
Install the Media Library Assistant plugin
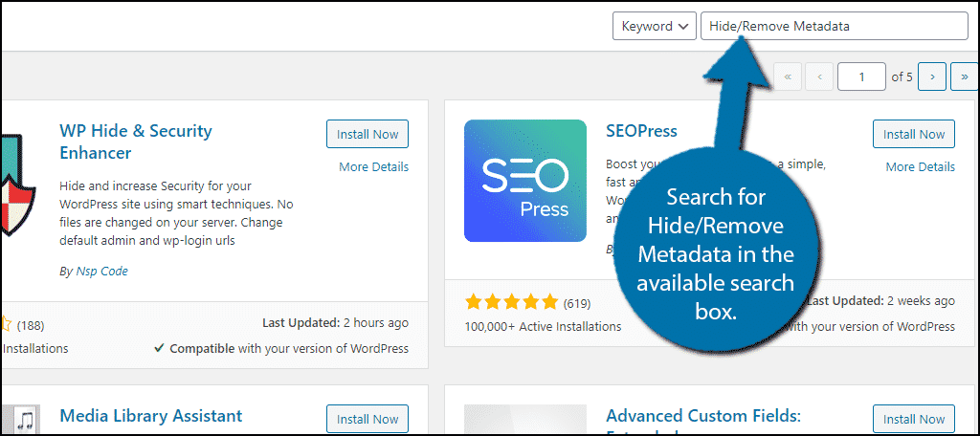(x=367, y=419)
